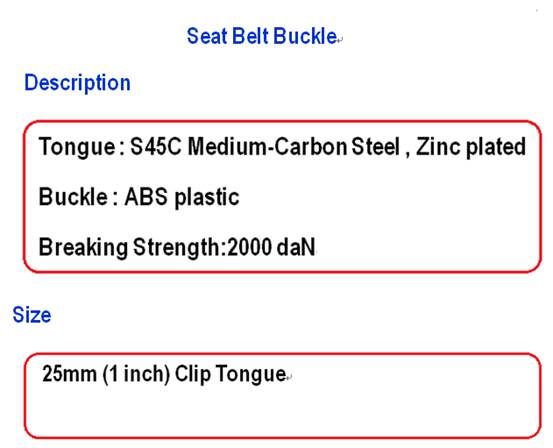The height and width of the screenshot is (448, 553).
Task: Click the Description heading
Action: [77, 83]
